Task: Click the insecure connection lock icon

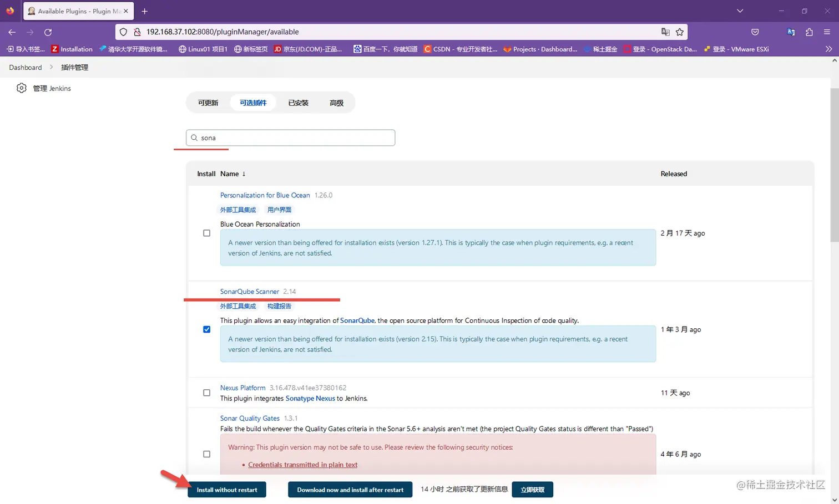Action: click(x=137, y=32)
